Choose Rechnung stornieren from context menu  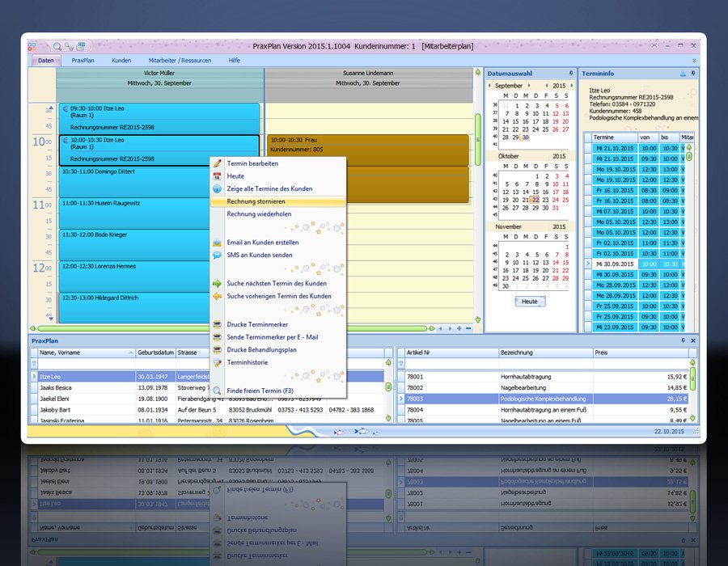pos(277,201)
